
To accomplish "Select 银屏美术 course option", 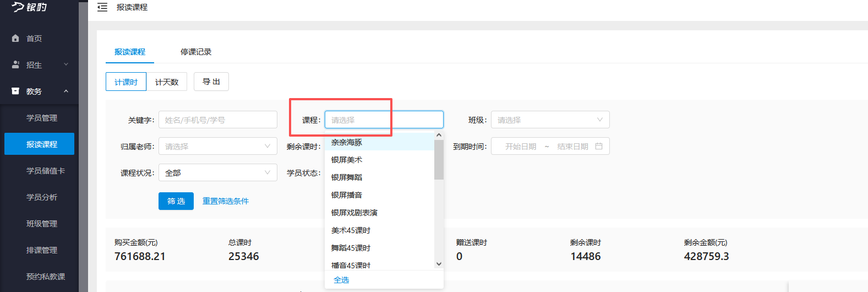I will click(379, 160).
